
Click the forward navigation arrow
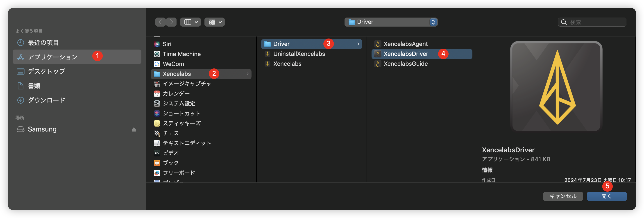[x=171, y=22]
